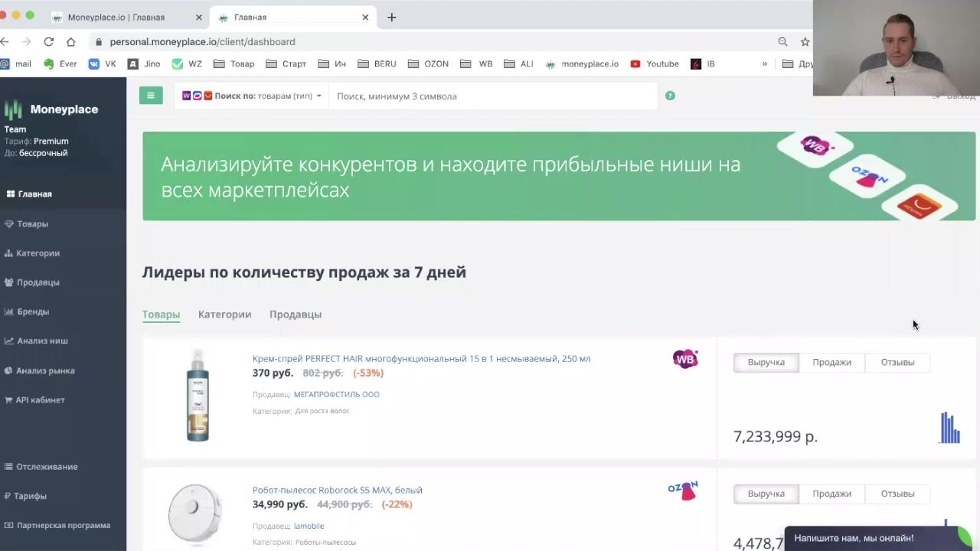Open Категории section in sidebar
This screenshot has width=980, height=551.
coord(32,253)
